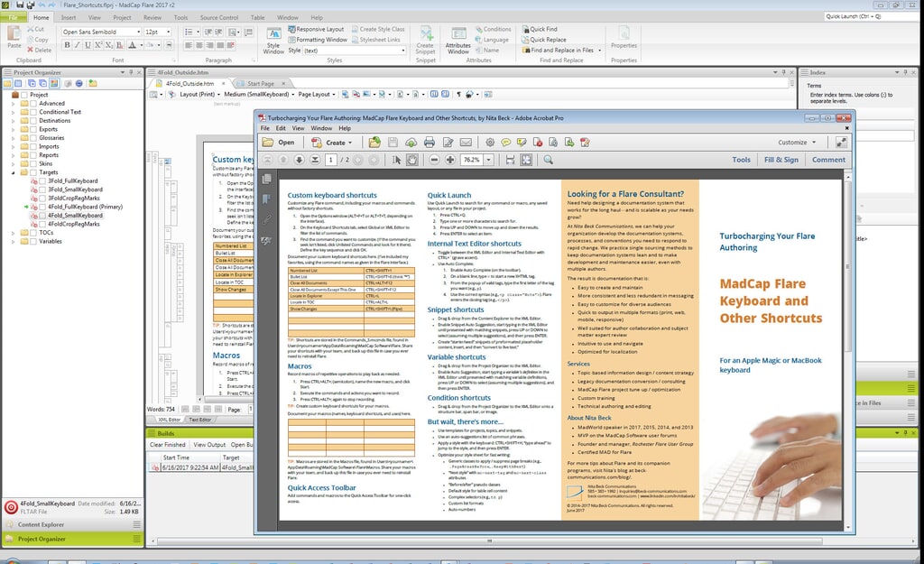The height and width of the screenshot is (564, 924).
Task: Click the new folder icon in Project Organizer
Action: (93, 84)
